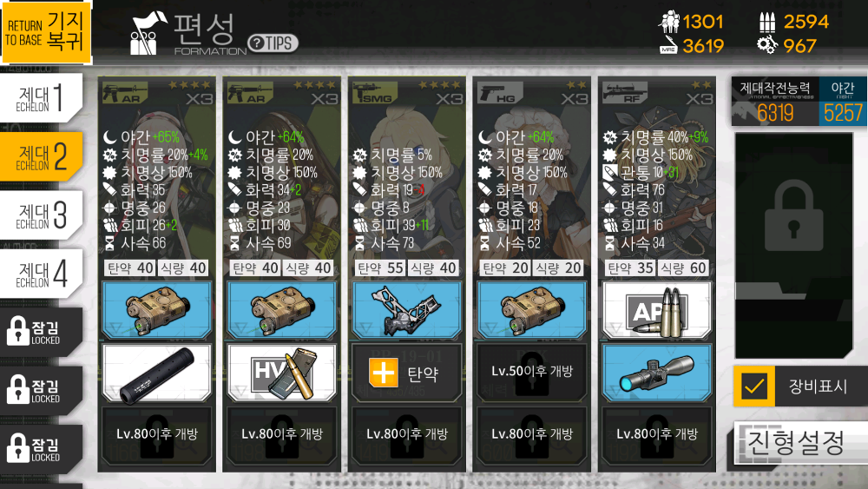Select the Echelon 4 tab
868x489 pixels.
[x=42, y=274]
